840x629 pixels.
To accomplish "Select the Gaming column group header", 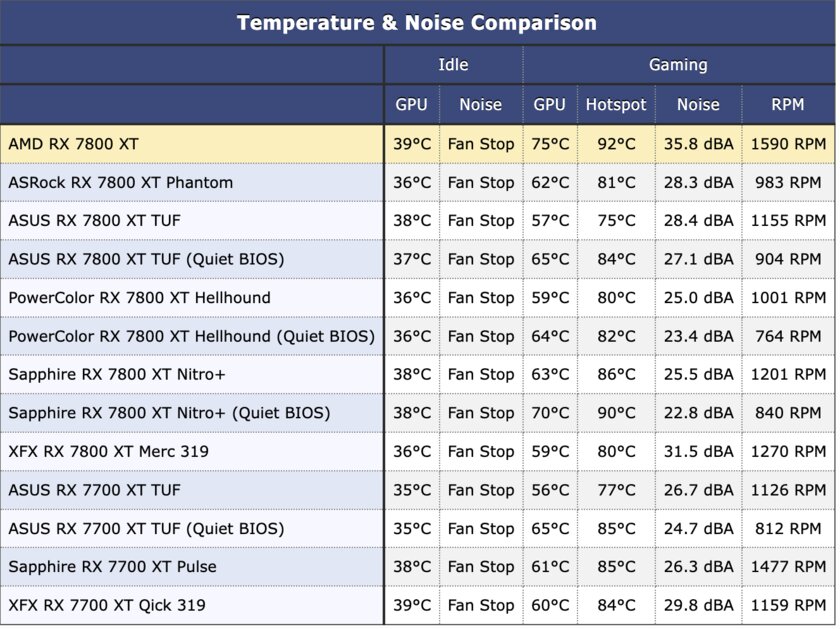I will pos(678,64).
